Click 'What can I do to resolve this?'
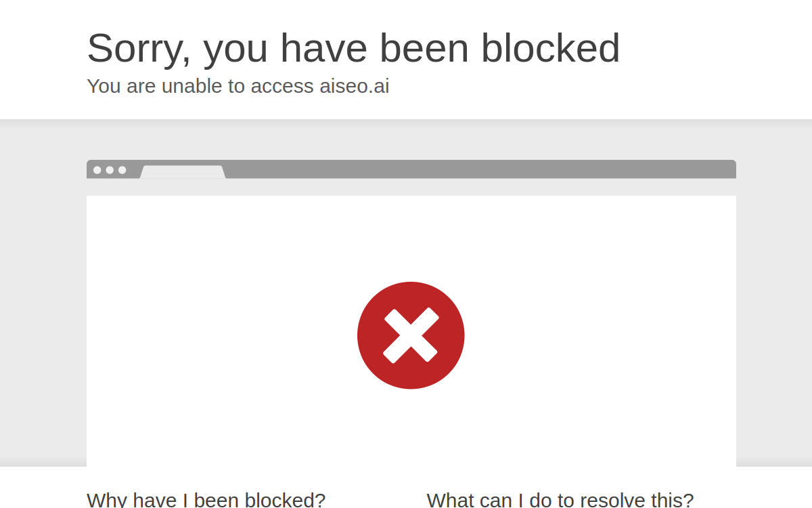The width and height of the screenshot is (812, 508). [560, 500]
